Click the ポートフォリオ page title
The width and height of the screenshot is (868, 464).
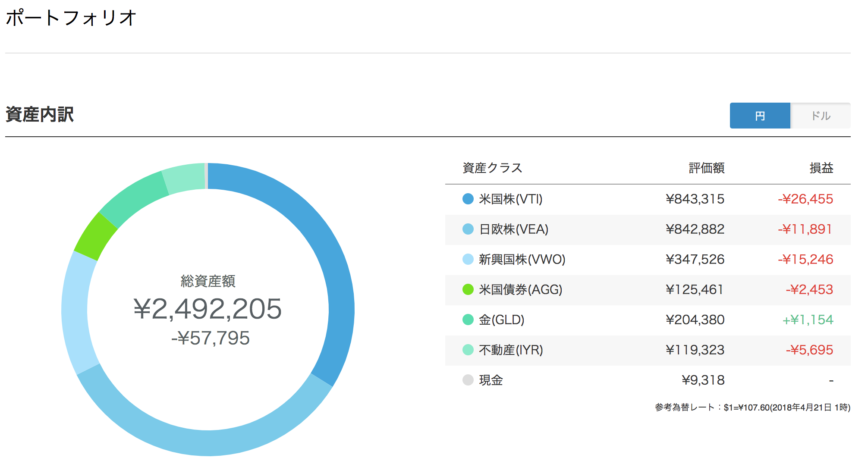click(x=71, y=18)
